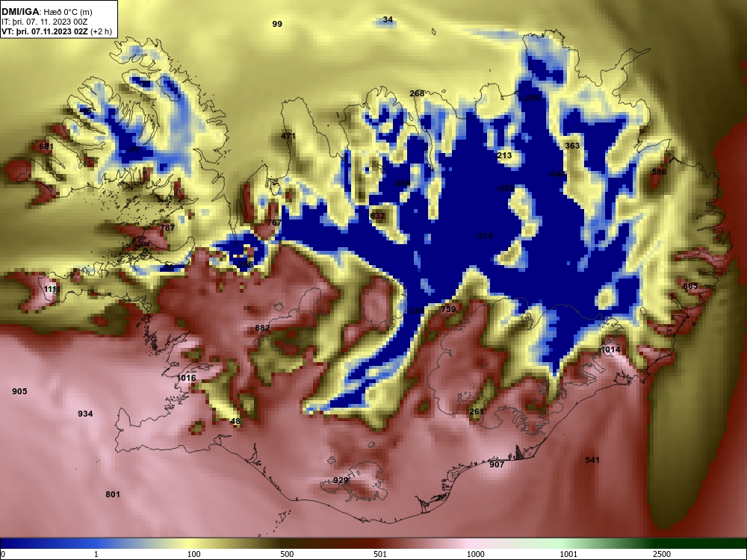Click the 'VT: þri. 07.11.2023 02Z (+2 h)' line
The height and width of the screenshot is (560, 747).
57,31
